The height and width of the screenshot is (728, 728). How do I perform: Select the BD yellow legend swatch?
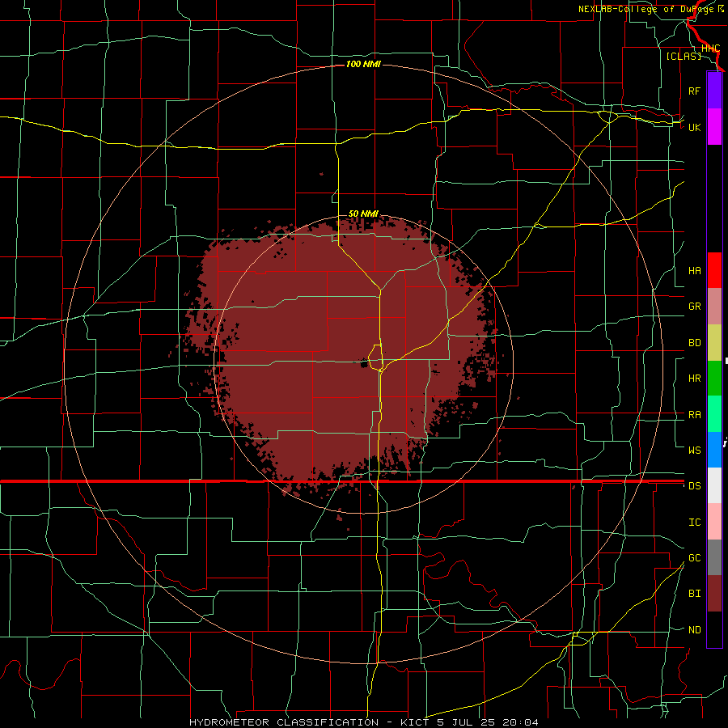point(714,343)
